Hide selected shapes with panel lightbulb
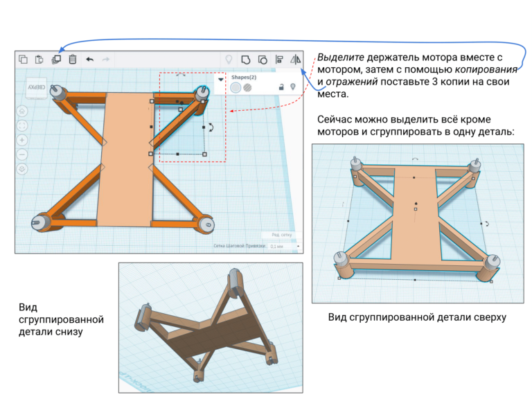The image size is (532, 399). [x=293, y=87]
